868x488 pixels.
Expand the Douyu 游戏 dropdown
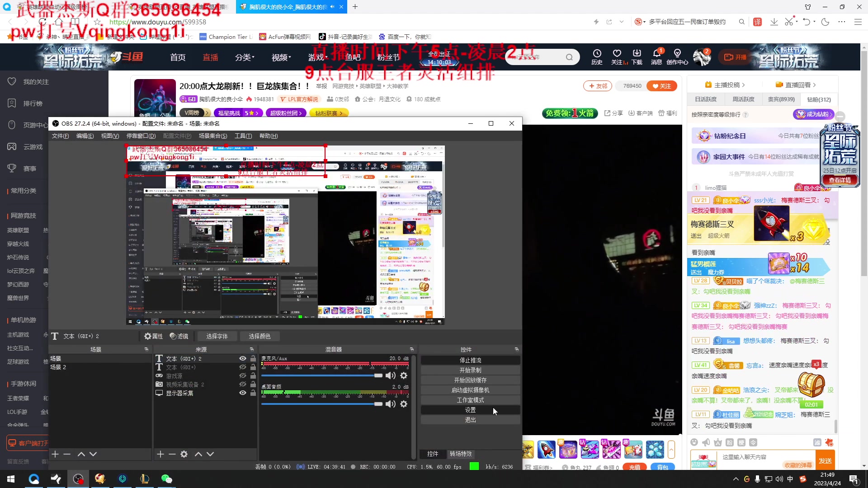(x=318, y=57)
